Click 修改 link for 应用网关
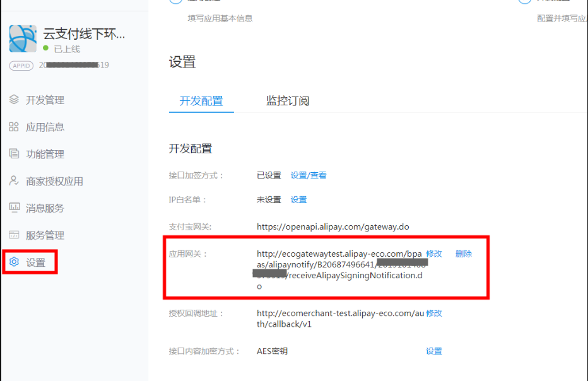This screenshot has height=381, width=588. 434,254
